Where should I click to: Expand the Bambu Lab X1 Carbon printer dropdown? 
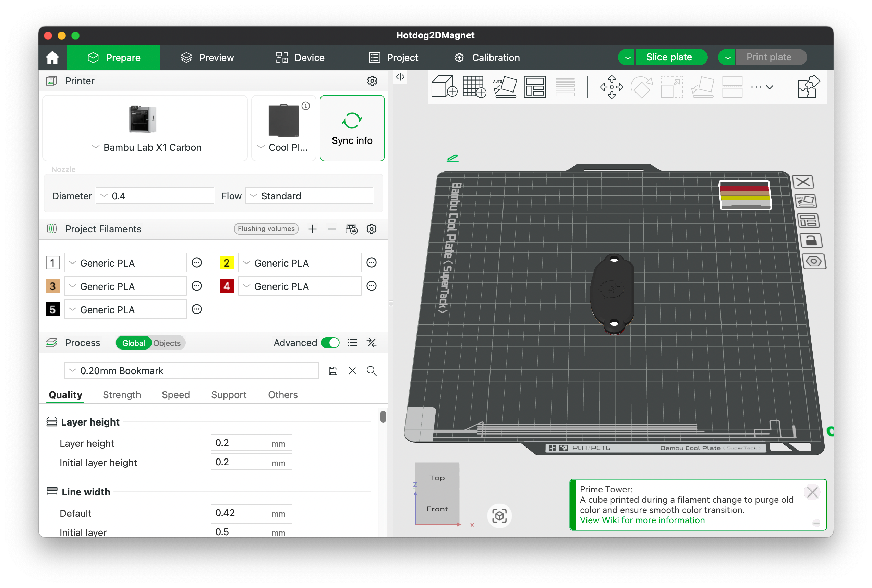tap(145, 128)
